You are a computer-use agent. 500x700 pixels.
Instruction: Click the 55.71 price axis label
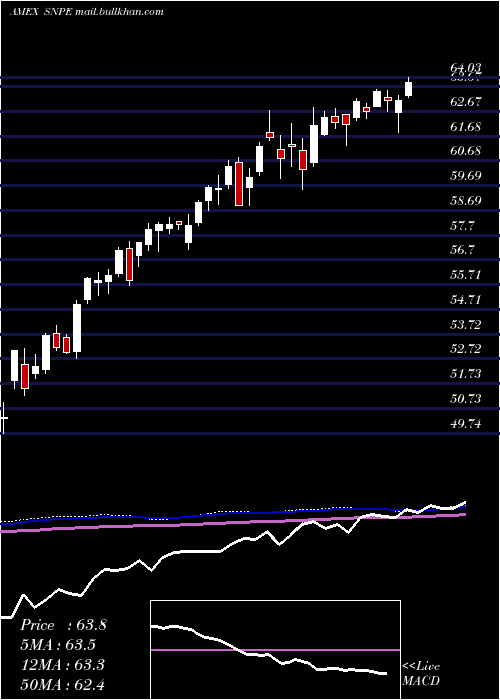(466, 275)
